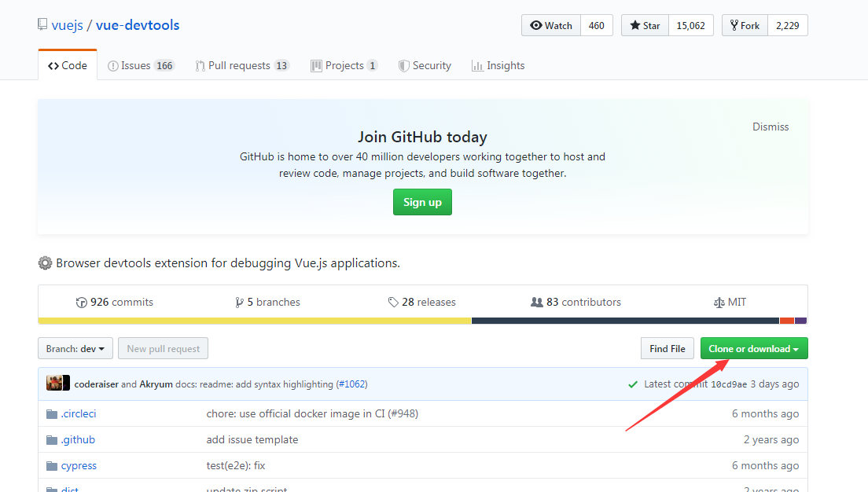The width and height of the screenshot is (868, 492).
Task: Click the Find File button
Action: point(668,349)
